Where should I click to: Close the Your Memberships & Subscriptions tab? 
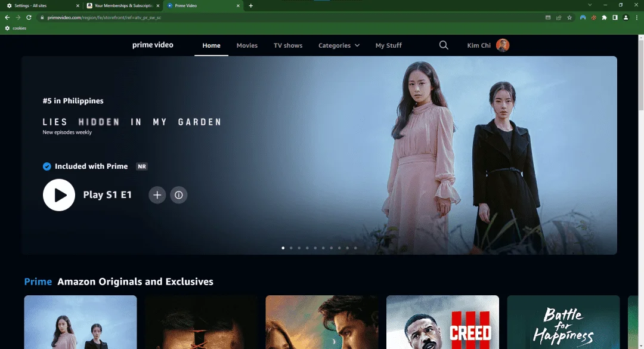(x=157, y=6)
